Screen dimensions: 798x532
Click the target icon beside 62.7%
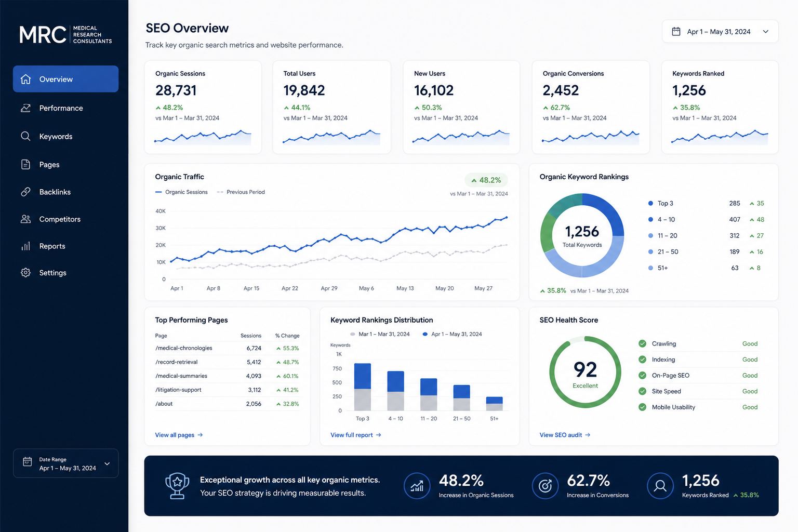[545, 486]
